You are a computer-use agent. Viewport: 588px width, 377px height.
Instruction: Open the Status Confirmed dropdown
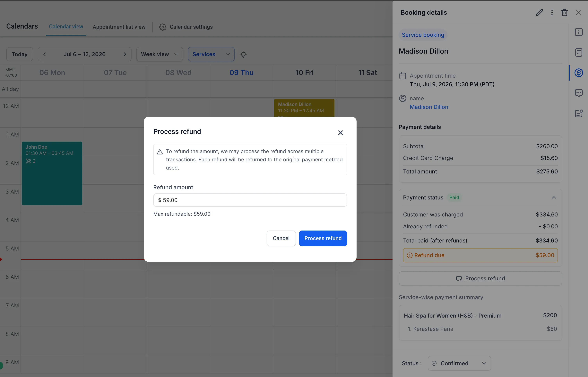point(459,363)
